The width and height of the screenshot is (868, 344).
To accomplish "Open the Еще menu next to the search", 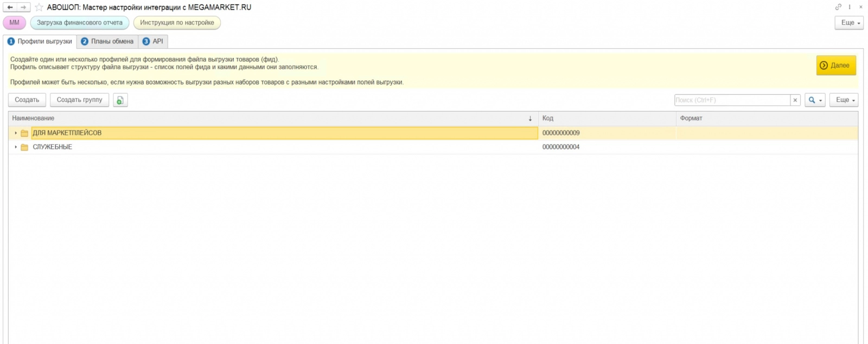I will point(844,100).
